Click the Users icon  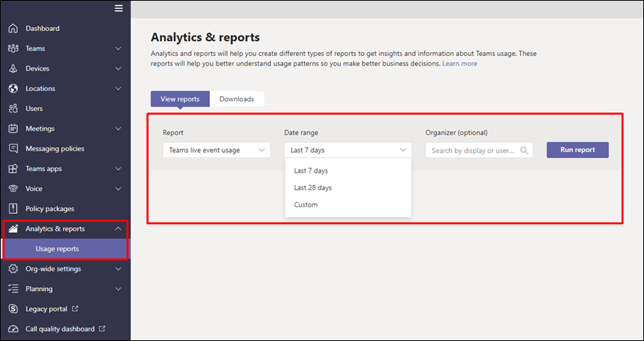[13, 109]
